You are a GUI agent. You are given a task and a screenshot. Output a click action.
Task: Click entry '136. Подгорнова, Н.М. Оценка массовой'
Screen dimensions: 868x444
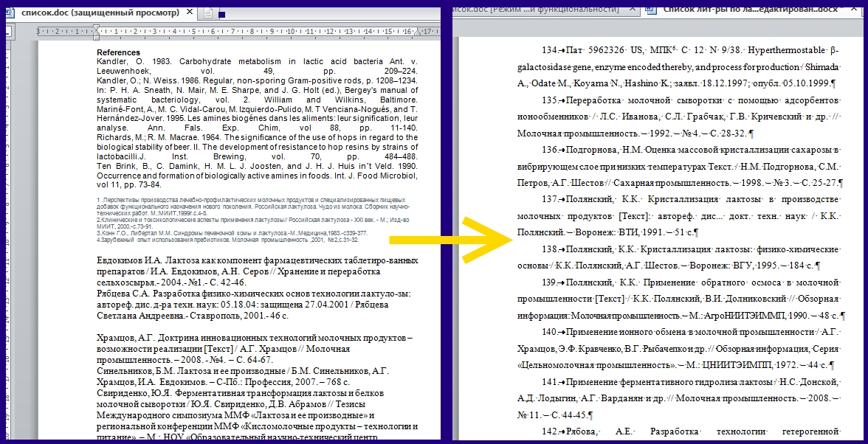pos(690,150)
